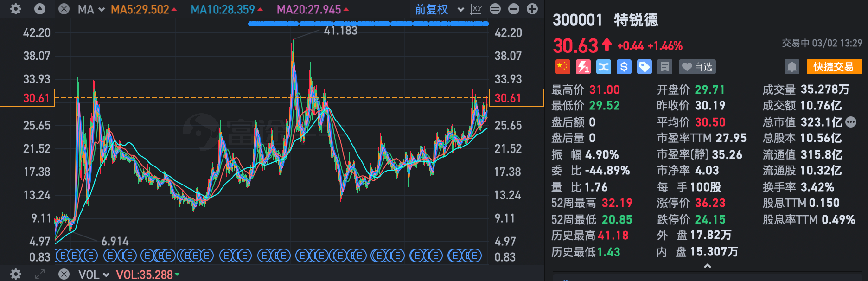Click the blue dollar sign icon
Screen dimensions: 868x281
624,67
